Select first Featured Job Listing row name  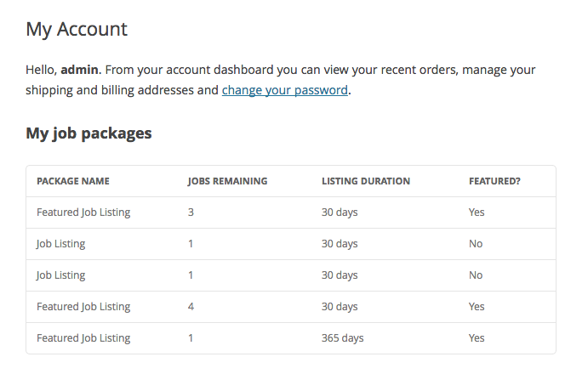(83, 212)
